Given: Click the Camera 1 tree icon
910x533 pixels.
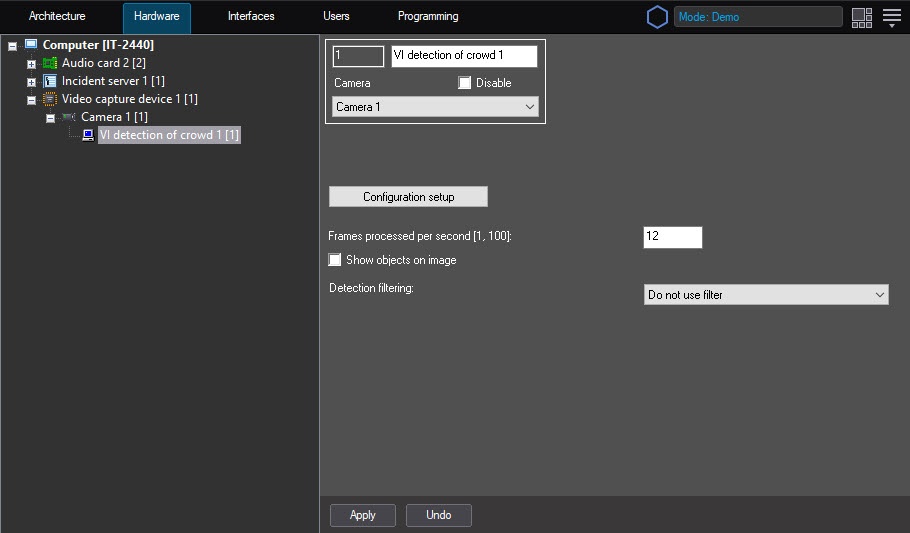Looking at the screenshot, I should pyautogui.click(x=68, y=117).
